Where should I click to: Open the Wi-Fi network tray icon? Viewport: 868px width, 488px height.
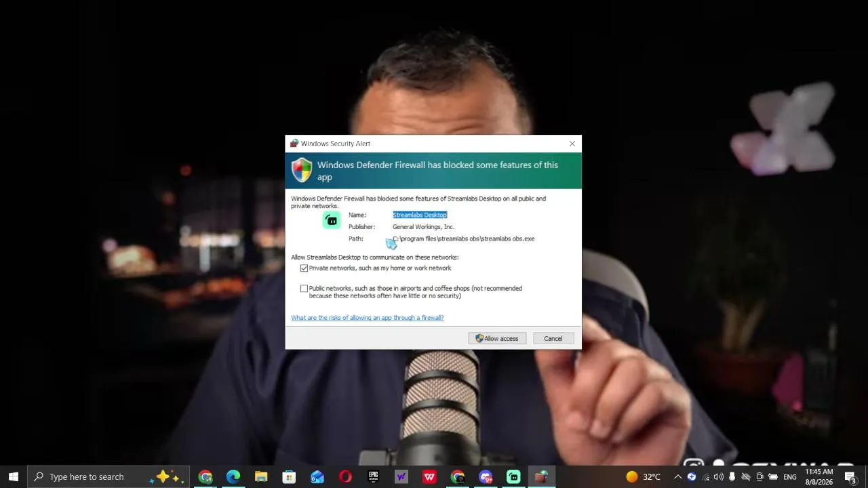[705, 476]
